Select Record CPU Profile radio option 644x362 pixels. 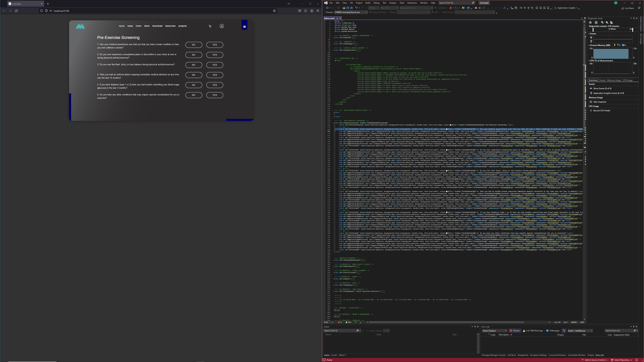(591, 111)
